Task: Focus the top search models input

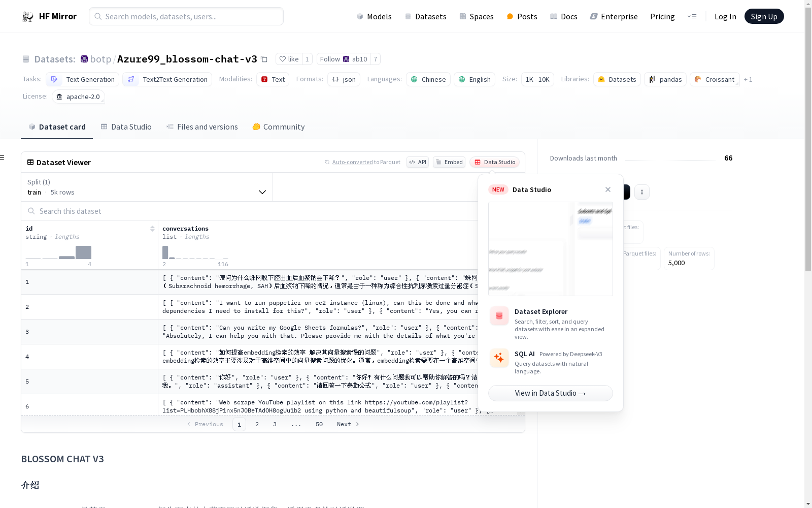Action: (186, 16)
